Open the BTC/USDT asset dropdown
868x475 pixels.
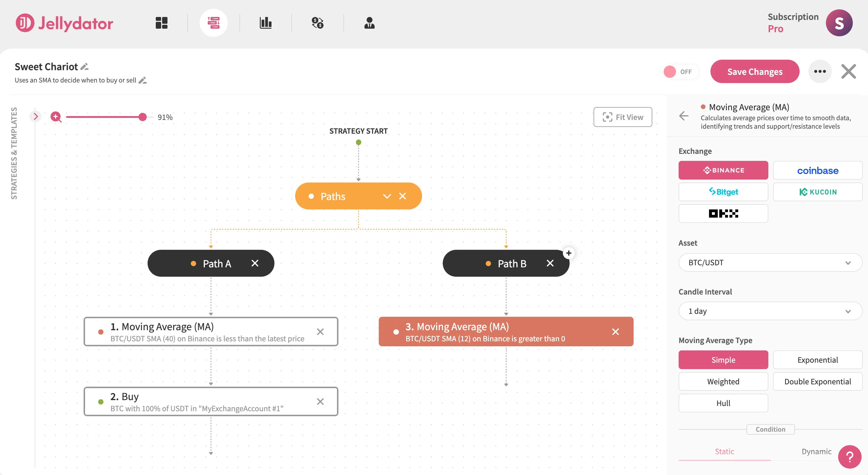point(770,262)
